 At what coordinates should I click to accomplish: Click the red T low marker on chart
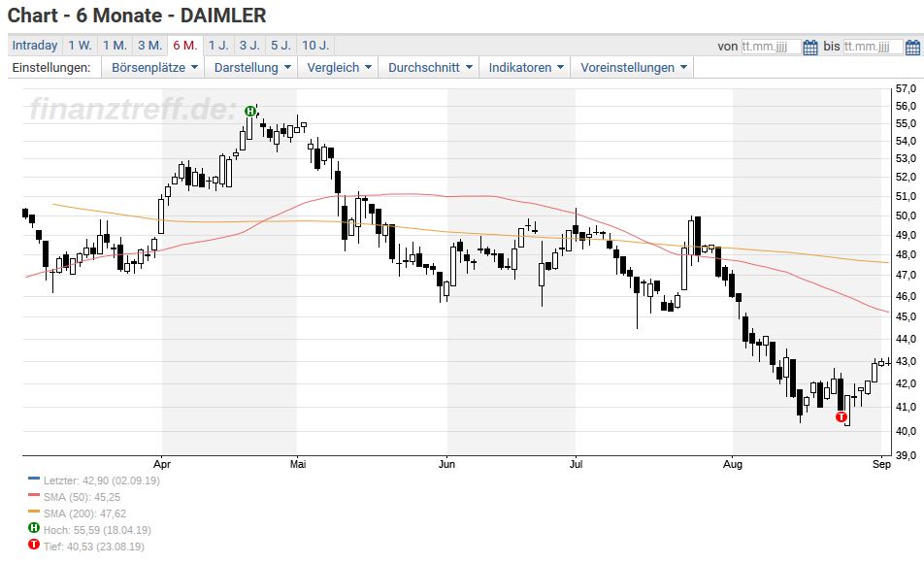pos(841,416)
